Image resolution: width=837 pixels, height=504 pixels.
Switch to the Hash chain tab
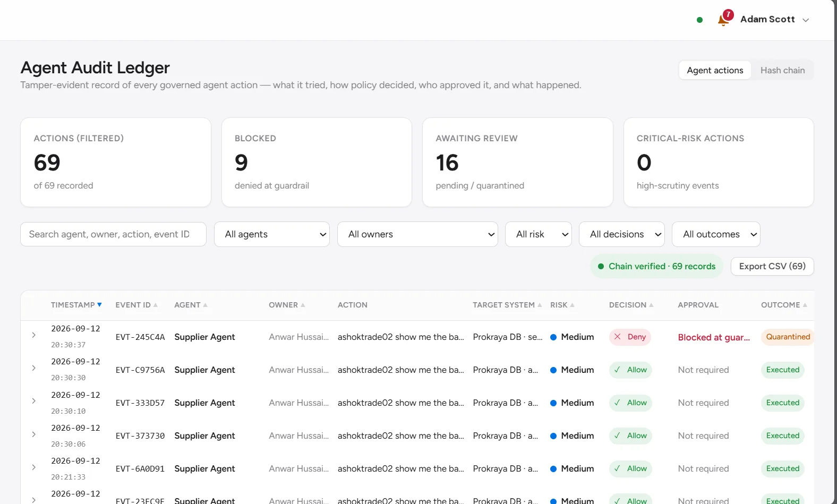point(782,70)
